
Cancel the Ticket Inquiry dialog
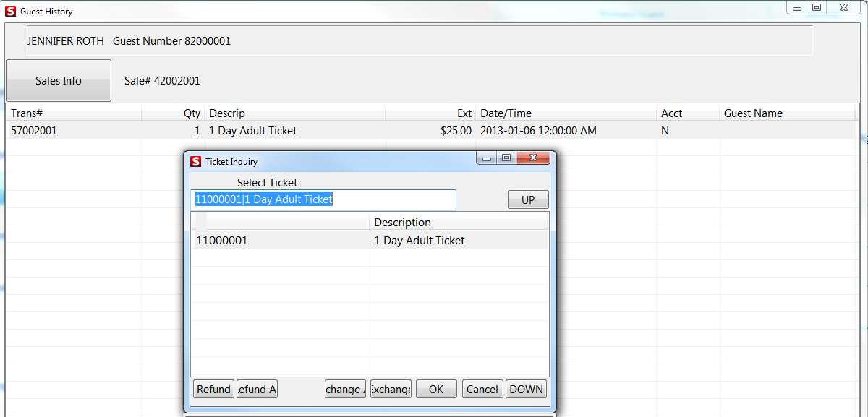point(482,389)
